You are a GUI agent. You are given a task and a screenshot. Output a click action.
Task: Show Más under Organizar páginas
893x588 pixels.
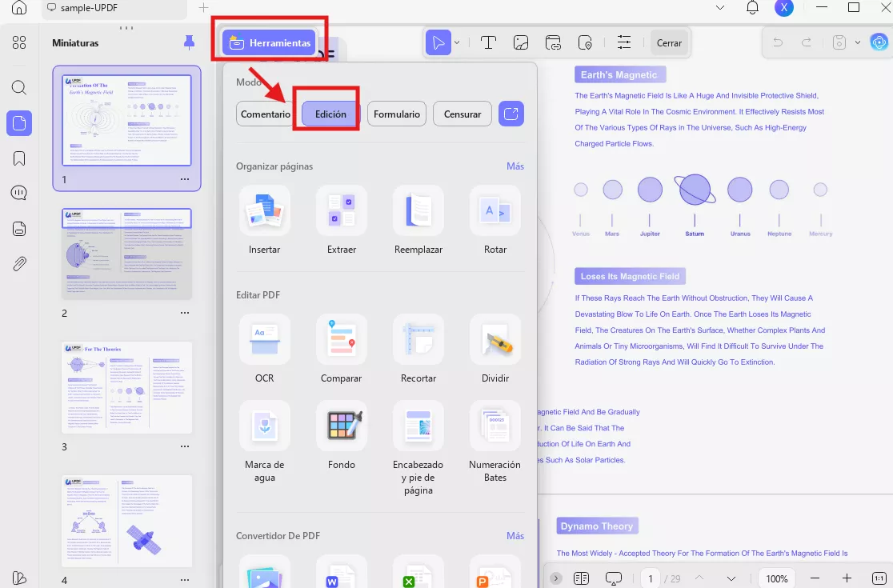pos(515,166)
